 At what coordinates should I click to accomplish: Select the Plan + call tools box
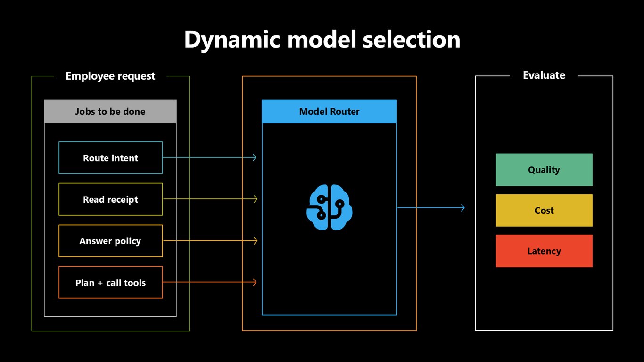111,282
